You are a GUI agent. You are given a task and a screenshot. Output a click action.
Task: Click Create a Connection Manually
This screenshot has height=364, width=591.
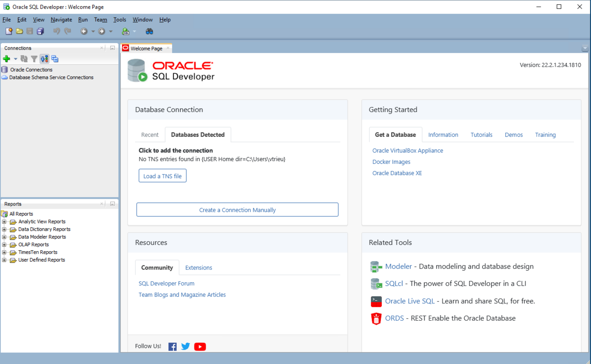(x=237, y=210)
